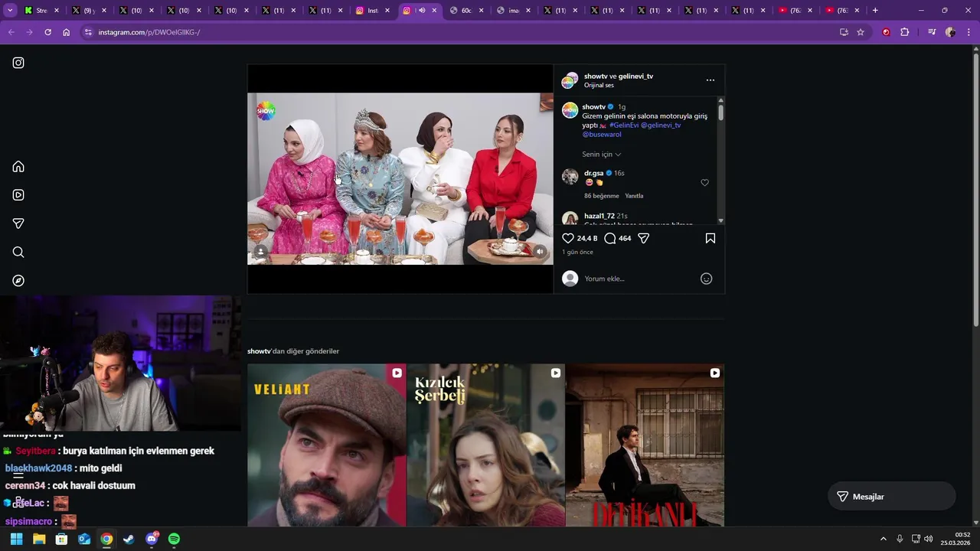Screen dimensions: 980x551
Task: Open Veliaht reel thumbnail
Action: [327, 445]
